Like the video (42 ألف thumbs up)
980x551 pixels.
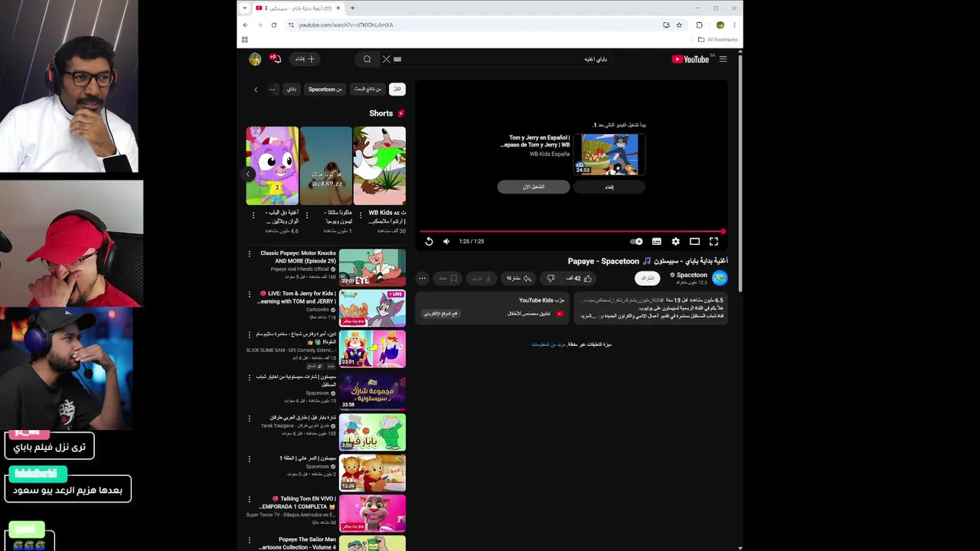coord(578,279)
